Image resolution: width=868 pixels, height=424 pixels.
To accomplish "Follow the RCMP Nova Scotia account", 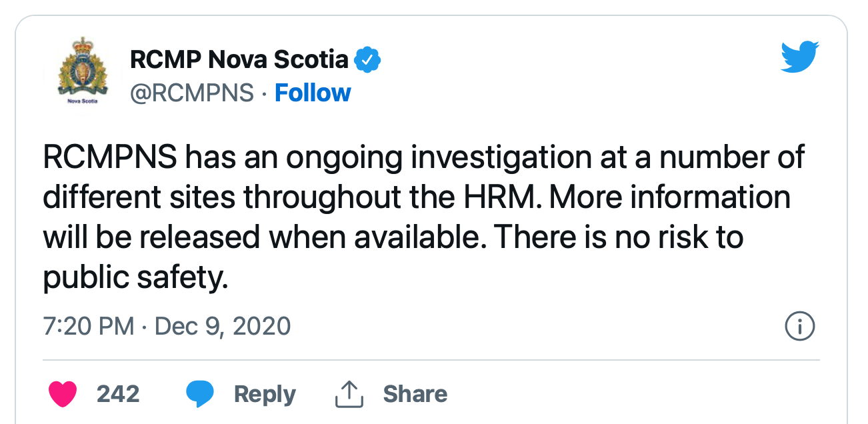I will 313,93.
